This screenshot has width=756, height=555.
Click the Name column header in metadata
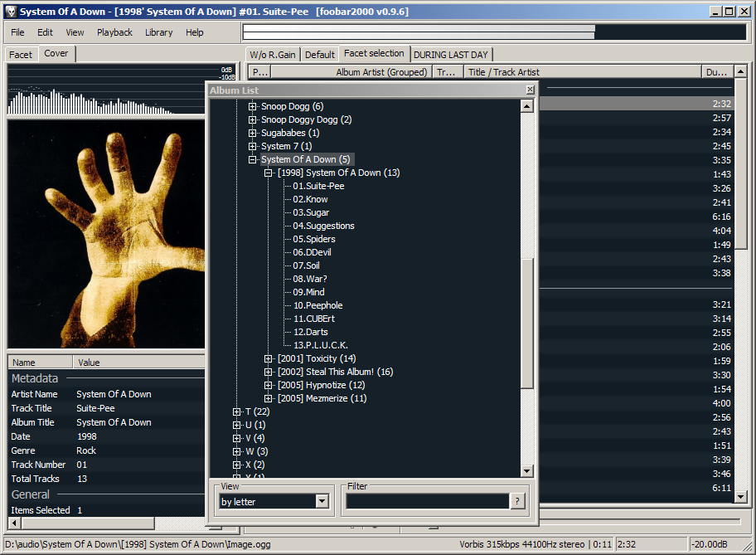tap(40, 362)
